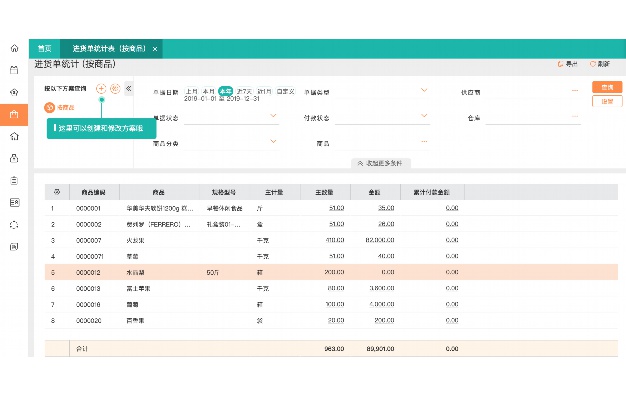Screen dimensions: 626x396
Task: Expand the 付款状态 dropdown
Action: click(x=424, y=116)
